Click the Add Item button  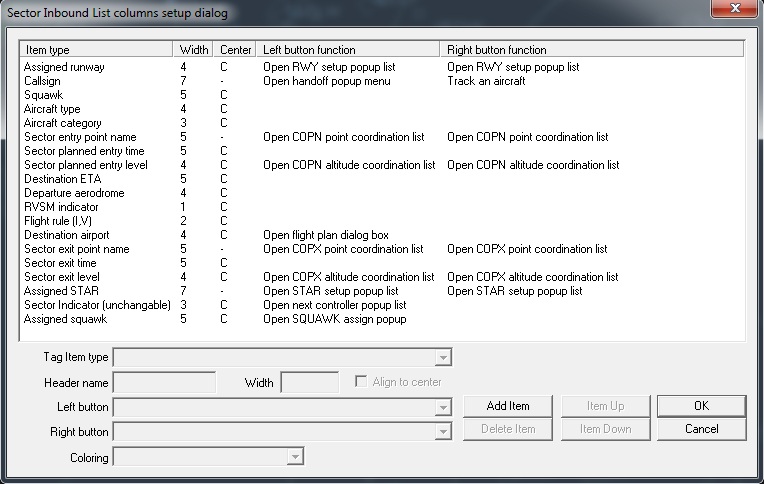pyautogui.click(x=508, y=406)
